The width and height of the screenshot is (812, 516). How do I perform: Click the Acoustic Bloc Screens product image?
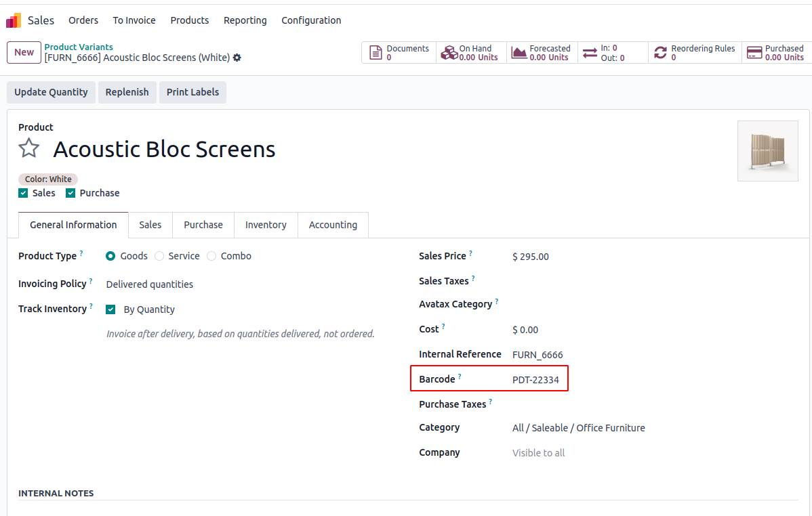tap(767, 151)
